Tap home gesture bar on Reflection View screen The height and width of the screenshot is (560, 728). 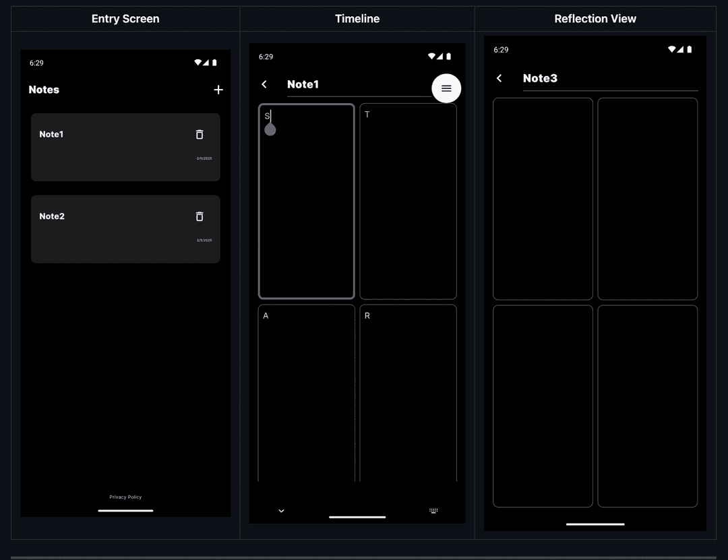tap(595, 524)
